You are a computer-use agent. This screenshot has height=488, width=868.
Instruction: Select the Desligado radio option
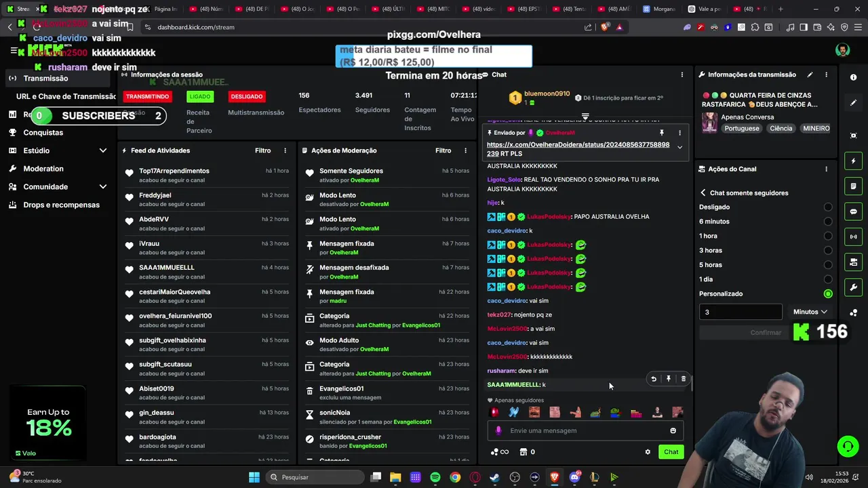pos(828,207)
